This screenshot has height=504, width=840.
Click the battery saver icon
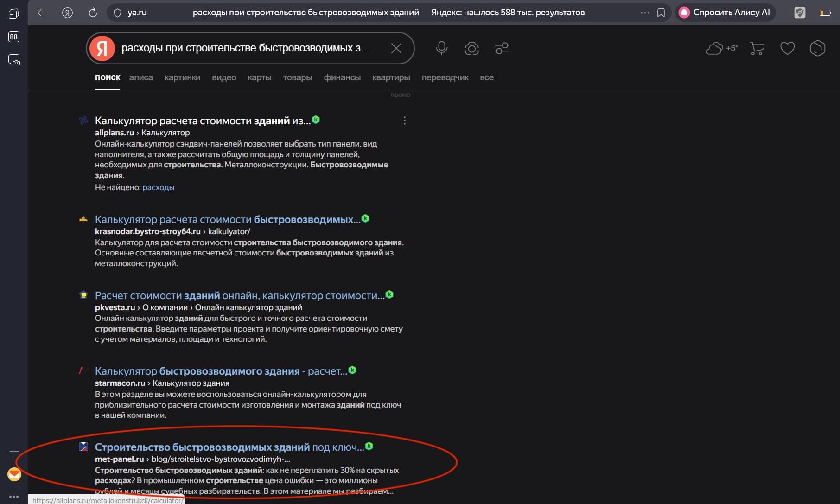[x=825, y=13]
